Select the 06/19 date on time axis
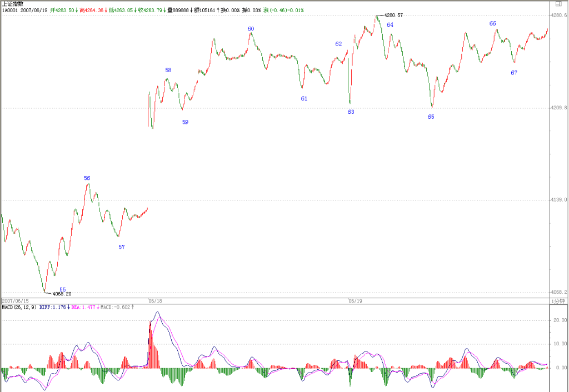 (355, 301)
